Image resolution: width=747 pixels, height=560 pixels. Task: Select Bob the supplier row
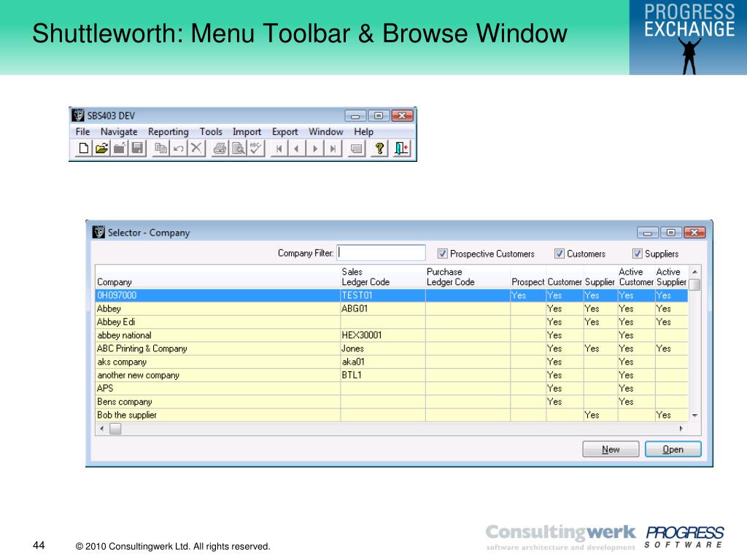(x=392, y=415)
